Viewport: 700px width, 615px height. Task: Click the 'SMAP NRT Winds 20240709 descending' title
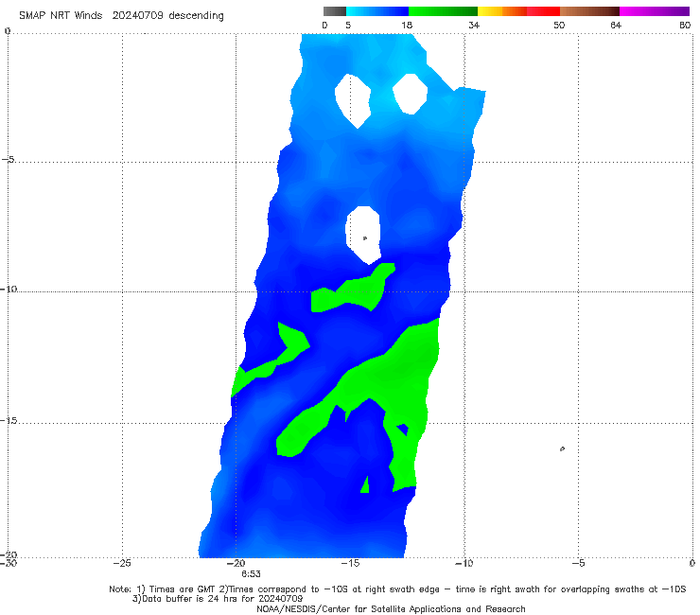click(121, 16)
